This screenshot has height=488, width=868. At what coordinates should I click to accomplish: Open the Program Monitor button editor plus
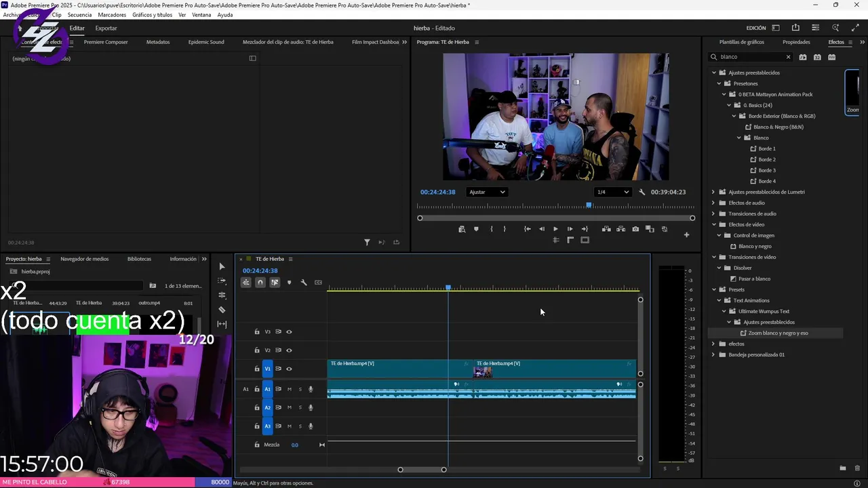click(686, 235)
